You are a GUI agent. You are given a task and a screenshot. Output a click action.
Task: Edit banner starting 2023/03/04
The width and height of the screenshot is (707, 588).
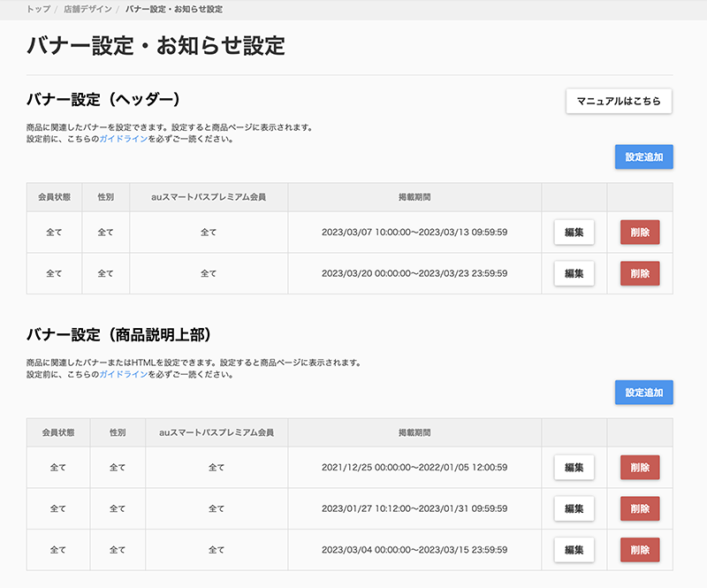[x=574, y=550]
